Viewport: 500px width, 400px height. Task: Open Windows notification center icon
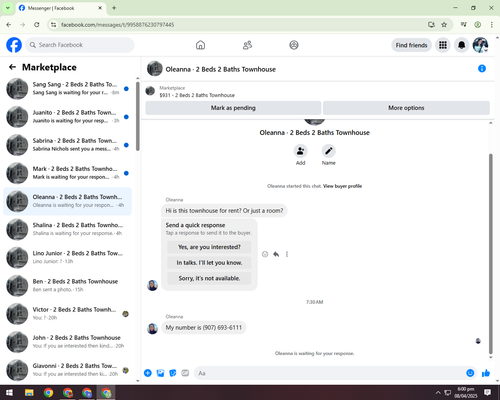pos(487,393)
